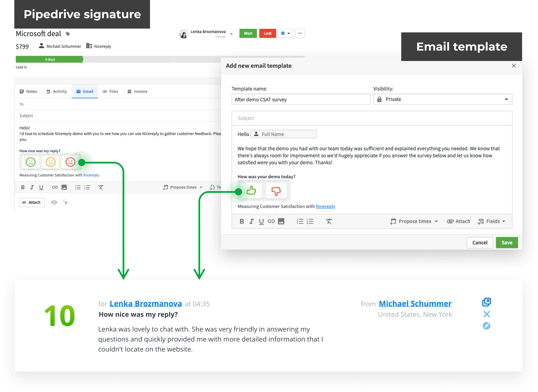Click thumbs up rating icon

tap(251, 191)
